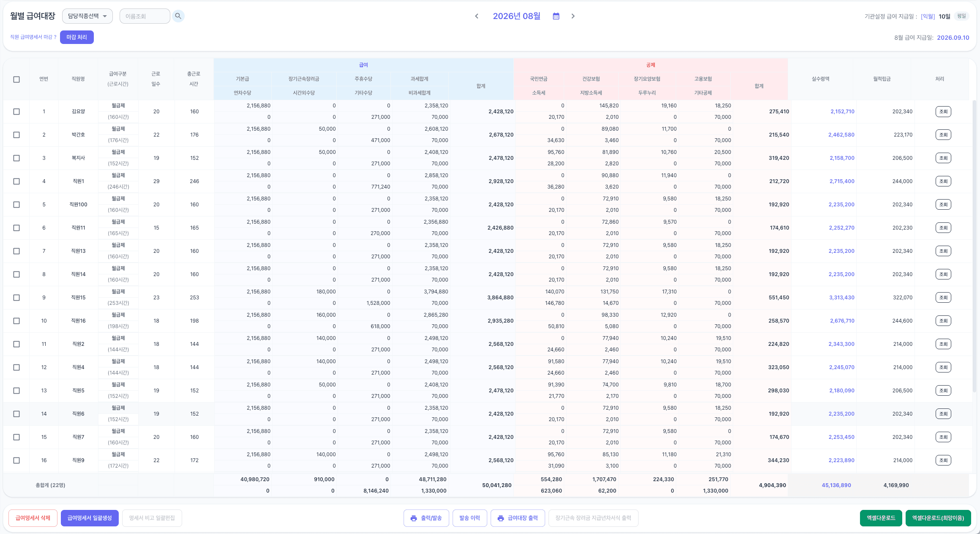This screenshot has width=980, height=534.
Task: Go to next month arrow
Action: (573, 16)
